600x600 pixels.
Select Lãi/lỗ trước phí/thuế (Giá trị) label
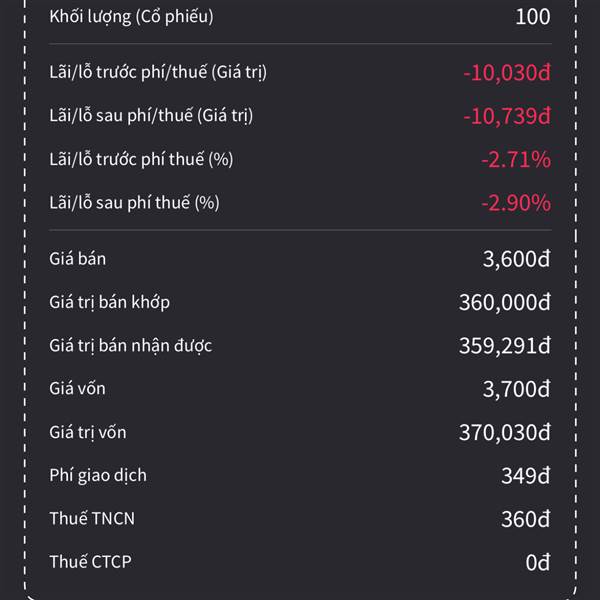click(158, 73)
